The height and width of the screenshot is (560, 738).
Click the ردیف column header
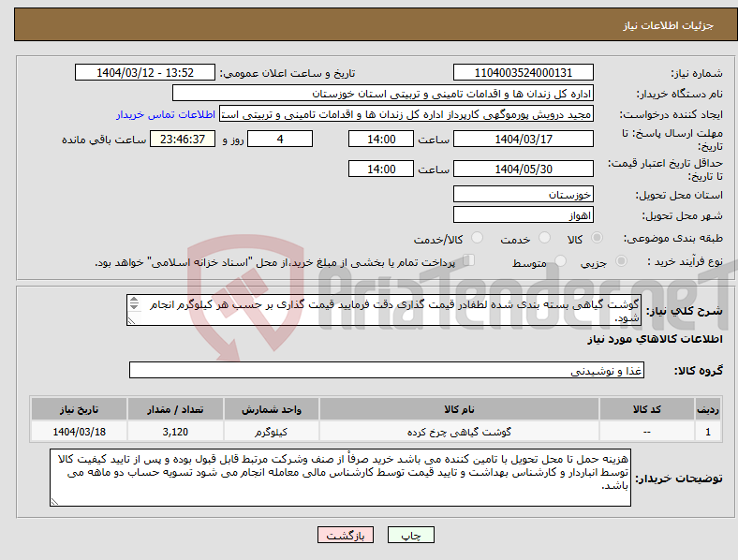tap(708, 409)
